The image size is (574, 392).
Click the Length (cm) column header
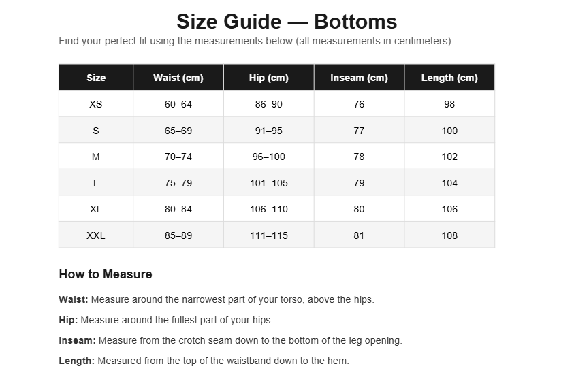(x=449, y=77)
